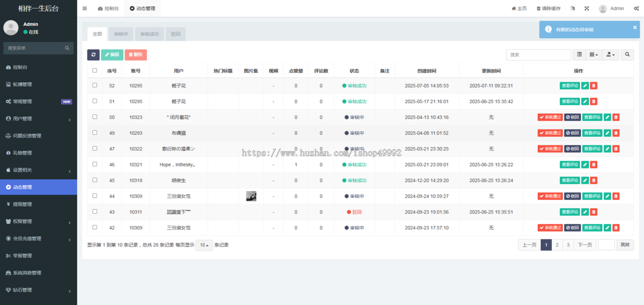Viewport: 644px width, 305px height.
Task: Open the export dropdown in table toolbar
Action: click(611, 55)
